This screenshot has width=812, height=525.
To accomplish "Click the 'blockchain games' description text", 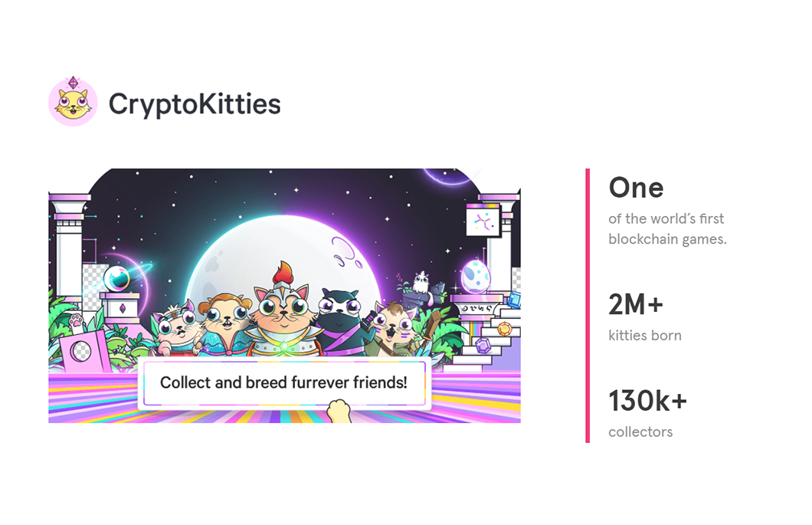I will tap(667, 239).
